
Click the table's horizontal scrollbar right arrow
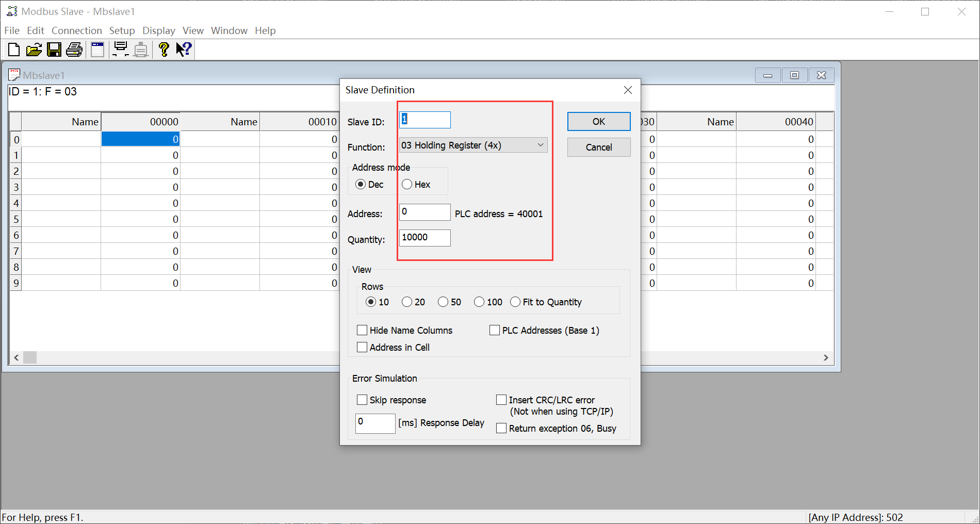tap(825, 357)
